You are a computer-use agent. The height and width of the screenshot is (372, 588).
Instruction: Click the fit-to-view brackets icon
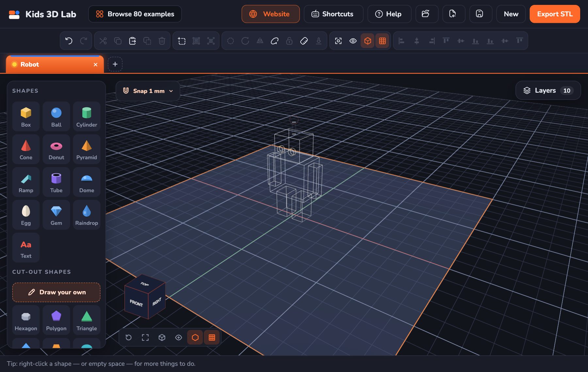coord(145,337)
